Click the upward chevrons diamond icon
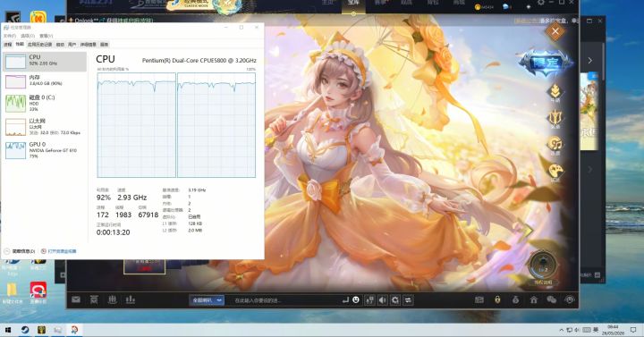This screenshot has width=644, height=337. click(x=555, y=92)
